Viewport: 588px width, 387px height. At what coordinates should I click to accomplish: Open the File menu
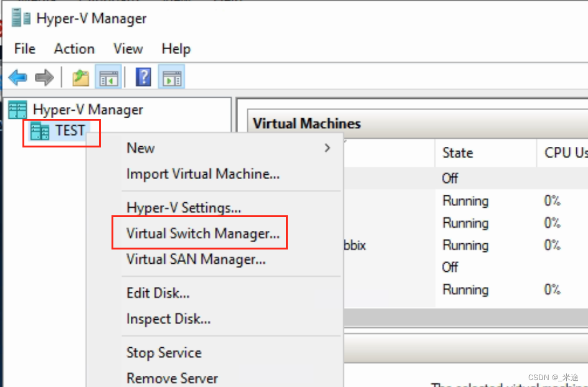pos(24,49)
